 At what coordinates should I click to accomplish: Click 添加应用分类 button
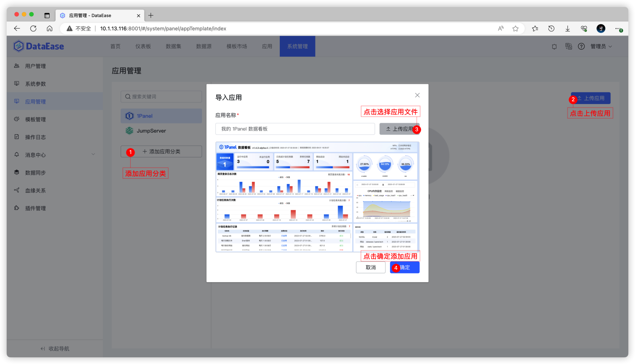tap(161, 152)
